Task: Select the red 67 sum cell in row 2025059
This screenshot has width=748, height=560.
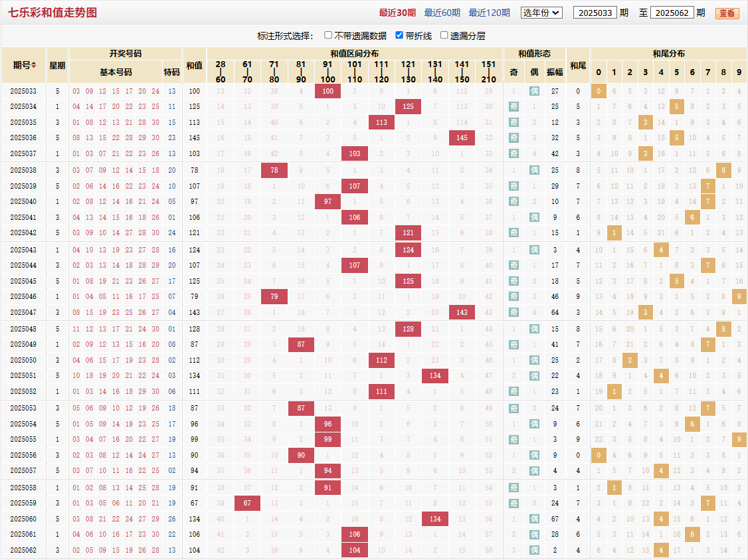Action: pyautogui.click(x=247, y=504)
